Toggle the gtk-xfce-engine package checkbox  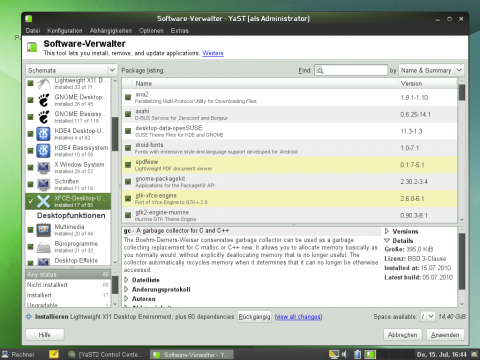[128, 199]
